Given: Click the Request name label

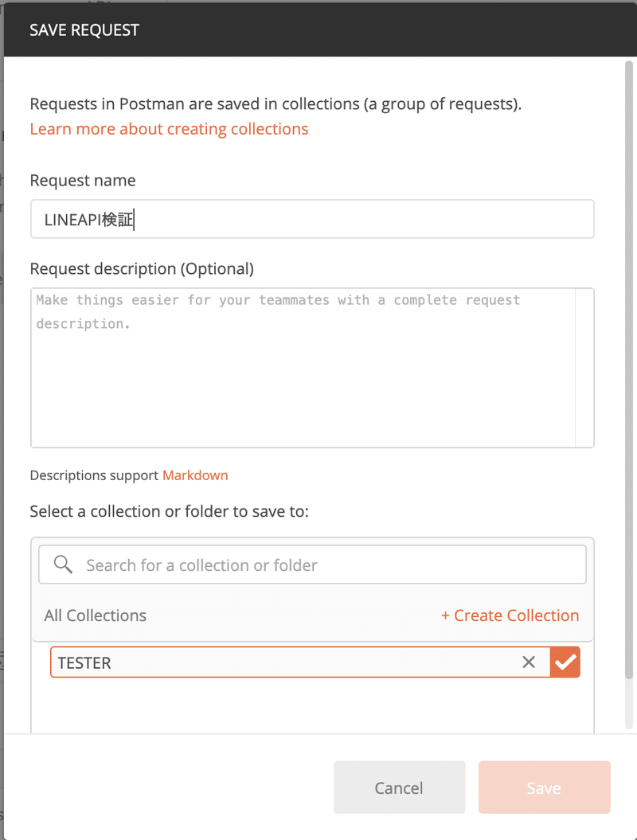Looking at the screenshot, I should click(x=83, y=181).
